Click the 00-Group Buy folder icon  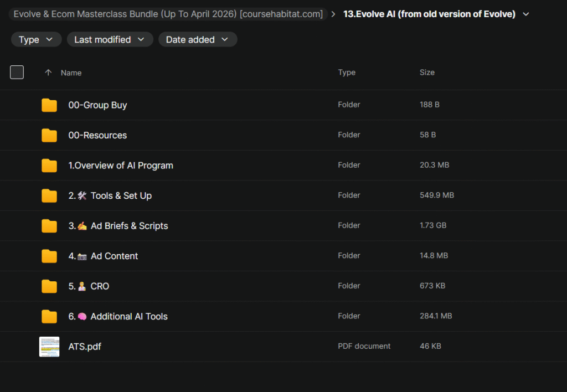pyautogui.click(x=49, y=105)
